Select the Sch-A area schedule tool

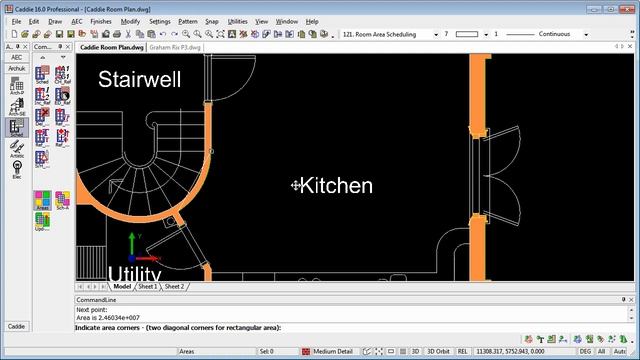click(x=62, y=200)
